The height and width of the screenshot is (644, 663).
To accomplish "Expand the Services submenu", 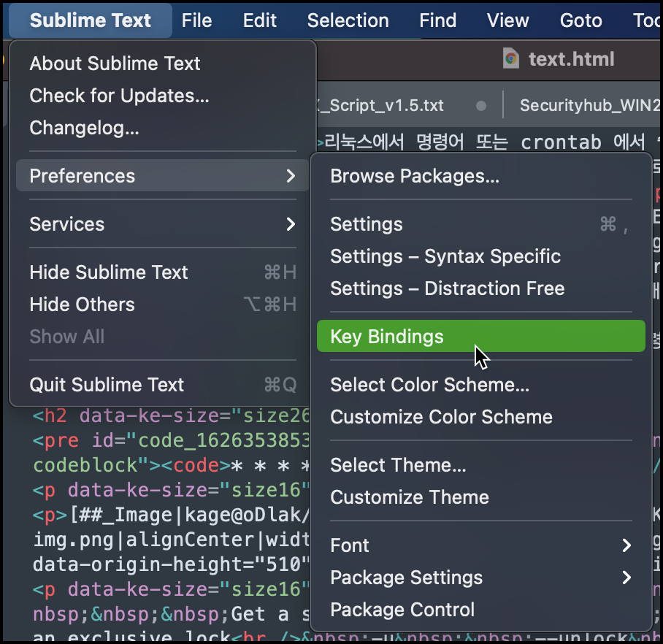I will (162, 223).
